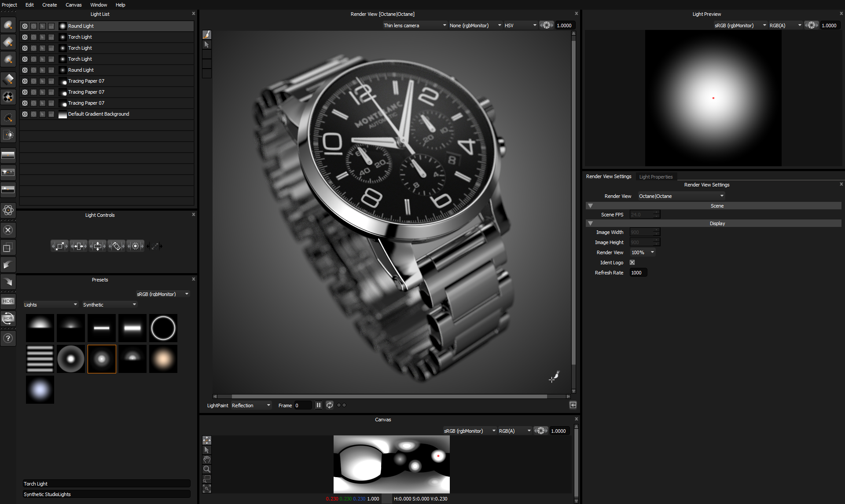Open the help question mark icon
845x504 pixels.
(x=8, y=338)
